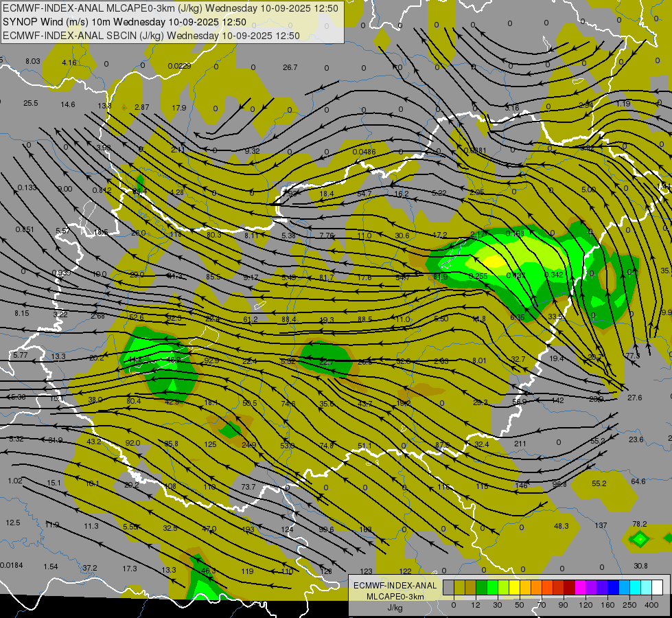
Task: Click the legend tick label '250'
Action: (x=629, y=605)
